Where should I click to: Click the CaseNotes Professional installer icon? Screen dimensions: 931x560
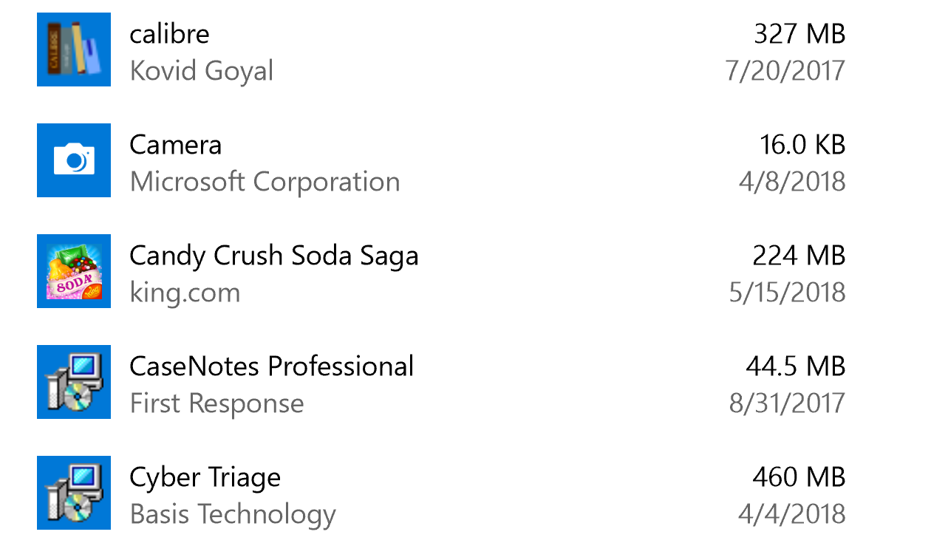click(x=74, y=382)
